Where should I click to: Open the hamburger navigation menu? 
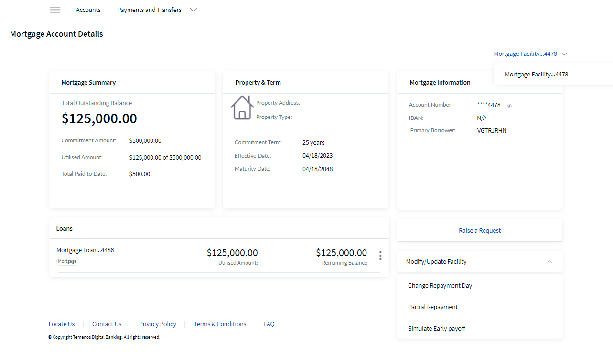click(x=55, y=10)
